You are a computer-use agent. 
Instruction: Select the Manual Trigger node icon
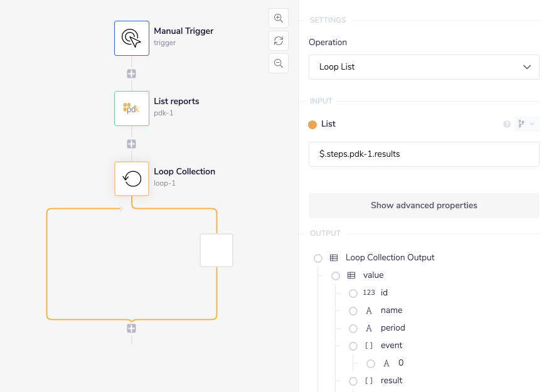[x=131, y=38]
